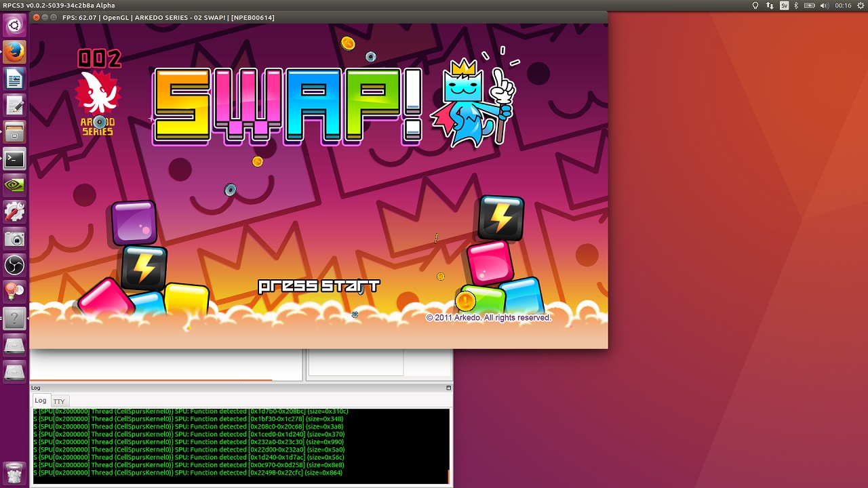
Task: Click the clock showing 00:16
Action: tap(843, 5)
